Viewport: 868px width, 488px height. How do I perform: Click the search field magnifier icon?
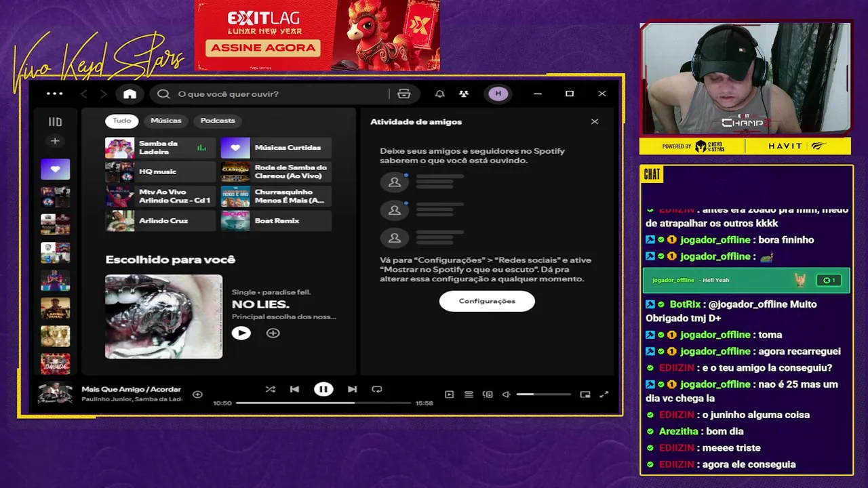coord(163,94)
